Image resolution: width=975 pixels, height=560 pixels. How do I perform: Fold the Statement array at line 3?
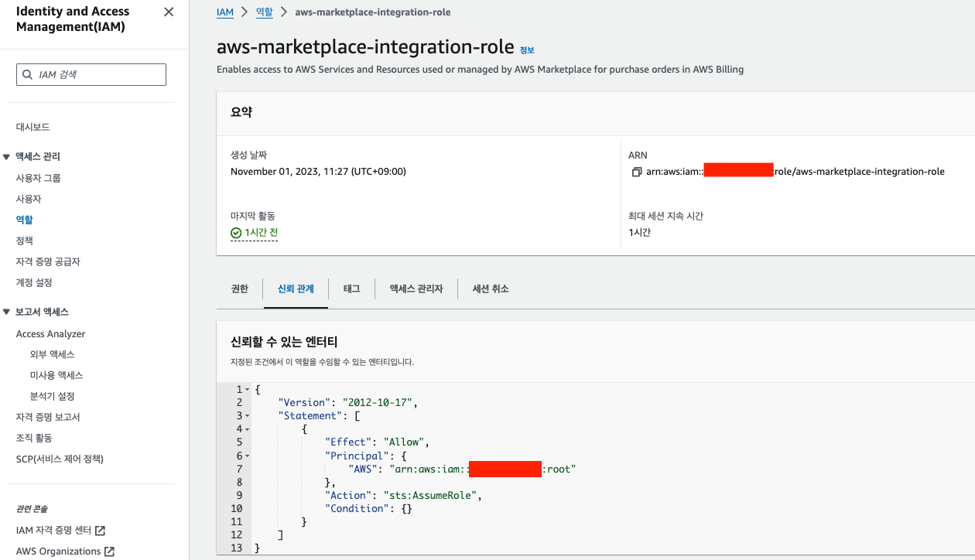pos(248,416)
